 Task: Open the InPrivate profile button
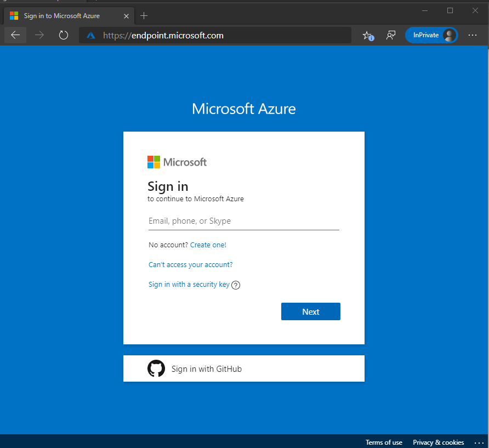(431, 35)
